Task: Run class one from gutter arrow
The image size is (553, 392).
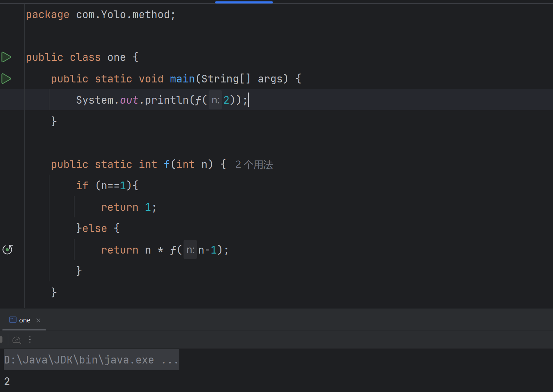Action: point(6,57)
